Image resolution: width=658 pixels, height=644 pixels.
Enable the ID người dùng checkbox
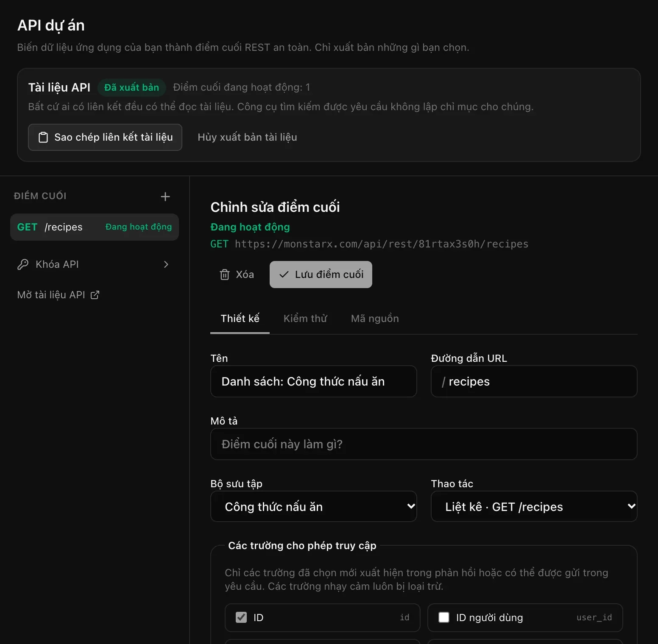(x=444, y=617)
